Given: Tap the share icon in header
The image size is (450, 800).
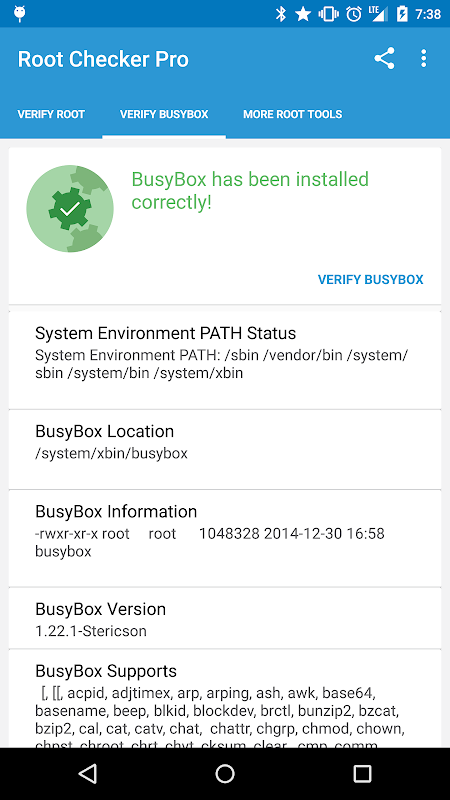Looking at the screenshot, I should pyautogui.click(x=384, y=59).
